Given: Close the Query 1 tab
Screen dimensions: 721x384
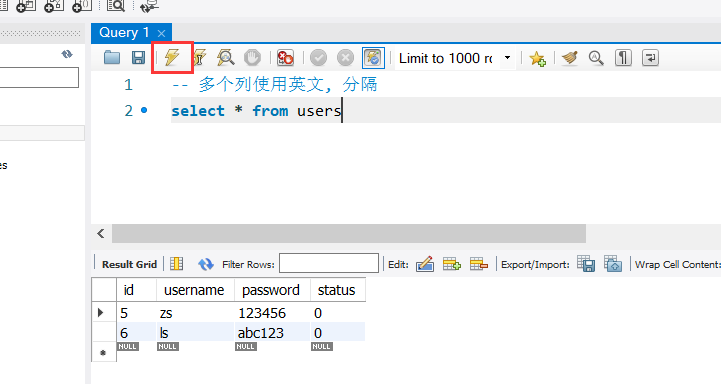Looking at the screenshot, I should [x=161, y=33].
